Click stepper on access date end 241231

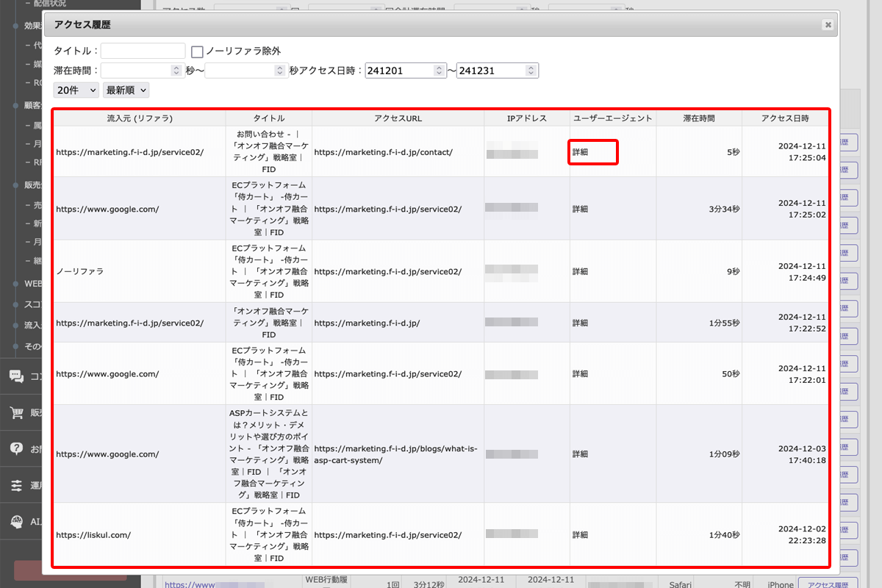click(531, 71)
